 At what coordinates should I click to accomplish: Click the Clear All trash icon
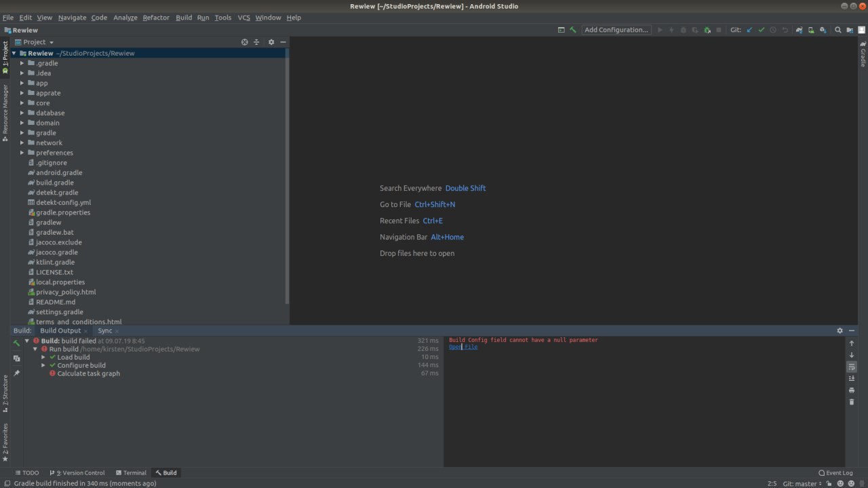pyautogui.click(x=852, y=402)
